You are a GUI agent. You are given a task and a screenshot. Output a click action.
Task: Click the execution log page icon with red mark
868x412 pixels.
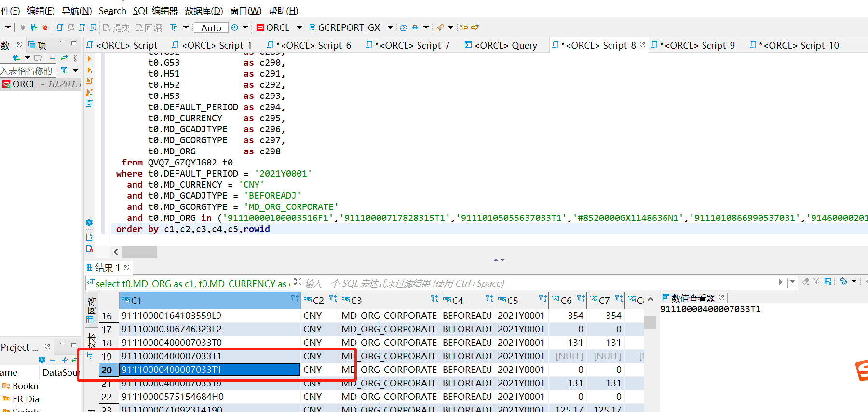tap(89, 248)
